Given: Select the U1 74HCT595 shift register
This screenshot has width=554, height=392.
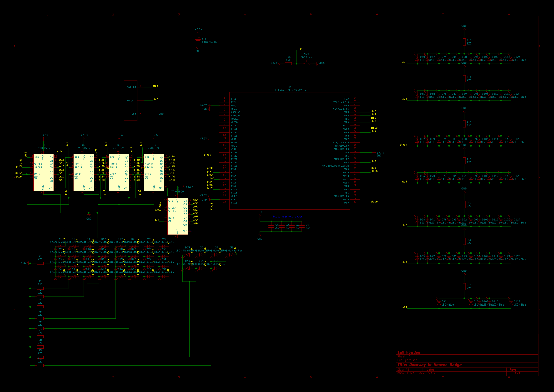Looking at the screenshot, I should pyautogui.click(x=43, y=173).
